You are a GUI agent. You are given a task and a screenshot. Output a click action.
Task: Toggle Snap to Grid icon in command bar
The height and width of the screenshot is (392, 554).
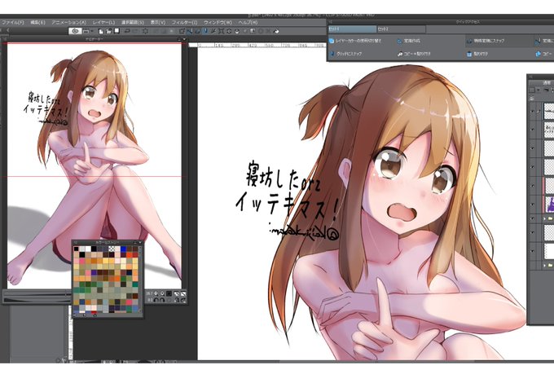(x=205, y=31)
